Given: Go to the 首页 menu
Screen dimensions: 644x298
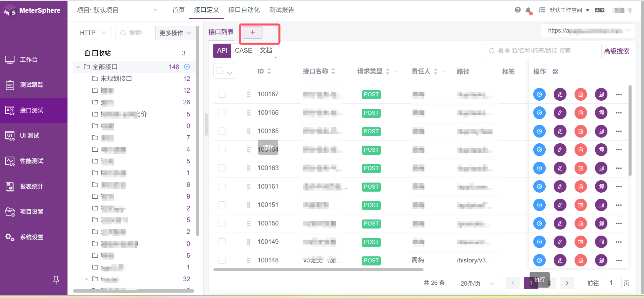Looking at the screenshot, I should click(179, 10).
